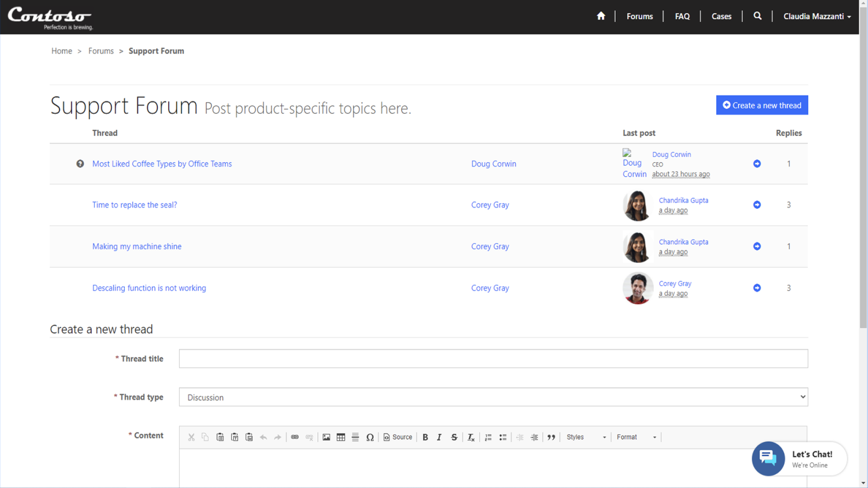Click inside the Thread title input field
868x488 pixels.
coord(493,358)
